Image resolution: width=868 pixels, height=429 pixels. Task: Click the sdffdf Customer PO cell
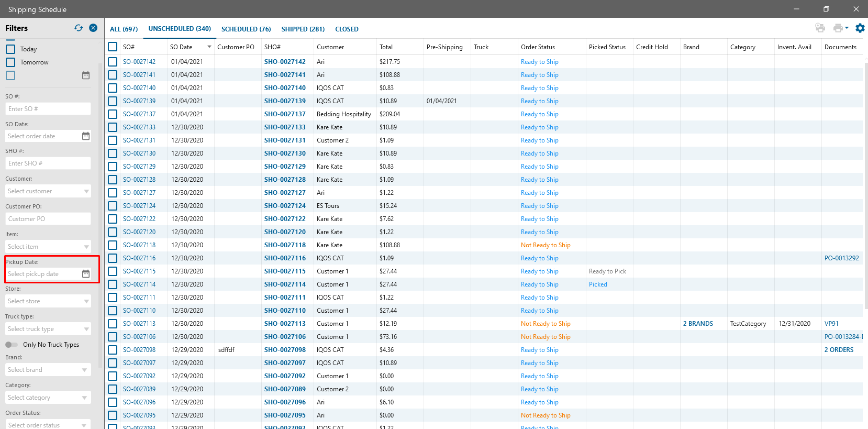point(226,350)
